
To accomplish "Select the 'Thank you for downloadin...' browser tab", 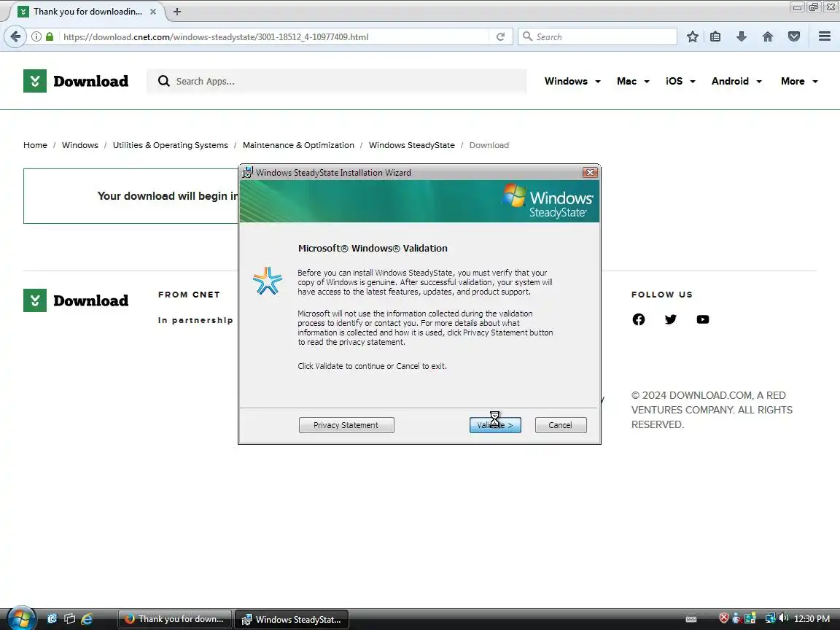I will (87, 11).
